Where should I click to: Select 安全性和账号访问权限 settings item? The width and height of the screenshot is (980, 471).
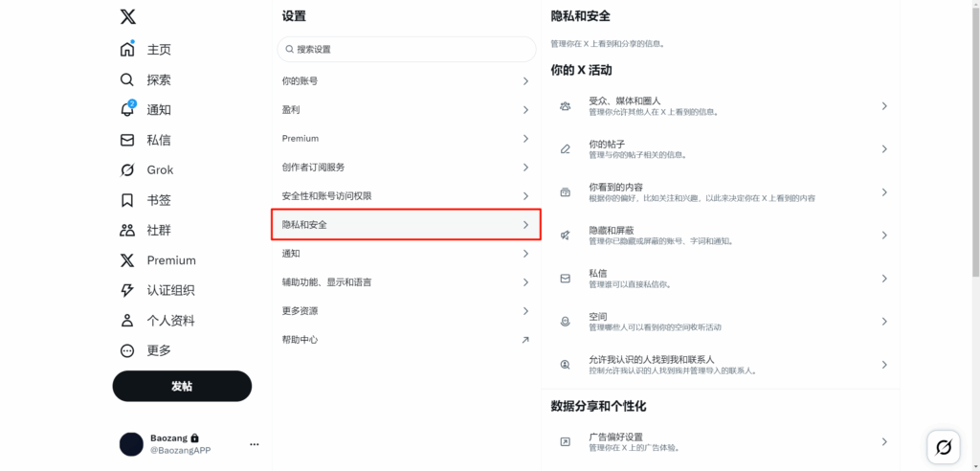point(407,196)
